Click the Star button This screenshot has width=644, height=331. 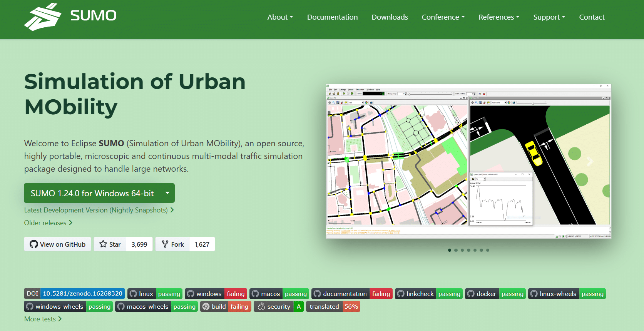(x=110, y=244)
